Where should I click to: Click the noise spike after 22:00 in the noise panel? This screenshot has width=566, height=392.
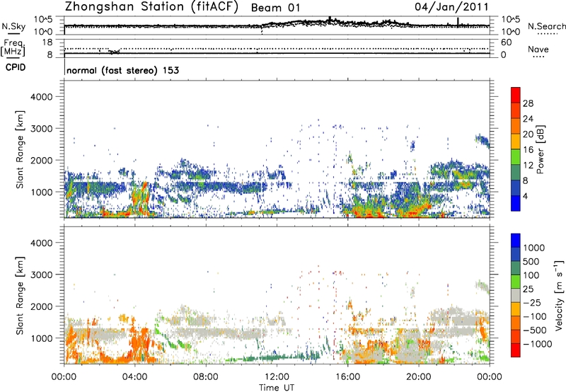458,22
